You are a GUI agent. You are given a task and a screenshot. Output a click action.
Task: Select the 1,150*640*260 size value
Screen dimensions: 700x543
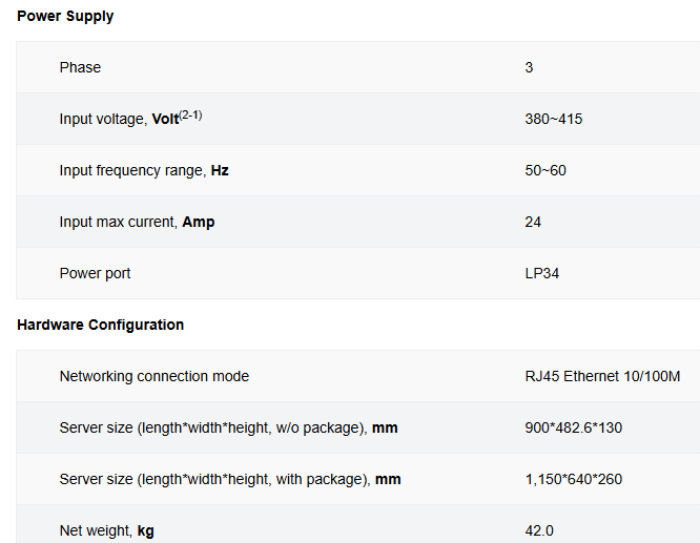pos(573,479)
